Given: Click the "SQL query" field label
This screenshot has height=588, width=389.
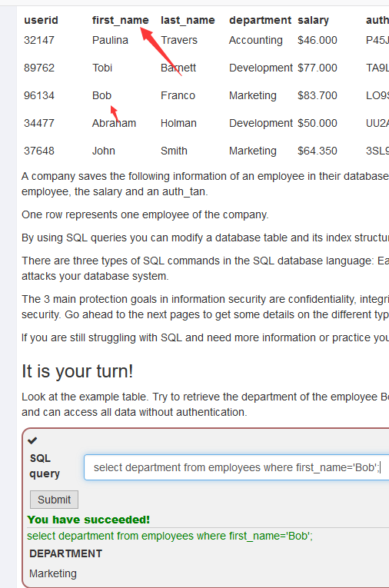Looking at the screenshot, I should [x=45, y=466].
